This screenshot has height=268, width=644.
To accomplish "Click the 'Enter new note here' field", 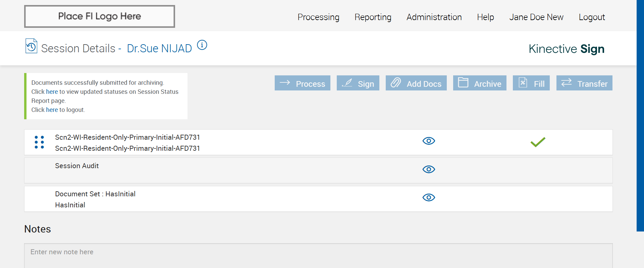I will click(318, 255).
